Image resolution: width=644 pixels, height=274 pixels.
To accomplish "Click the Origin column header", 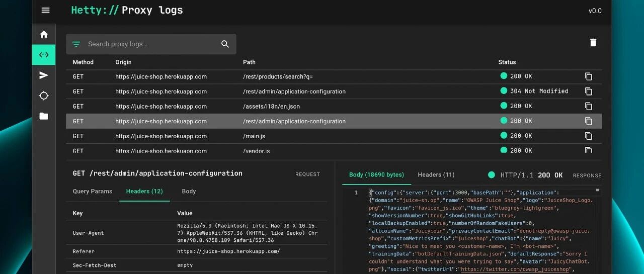I will click(123, 62).
